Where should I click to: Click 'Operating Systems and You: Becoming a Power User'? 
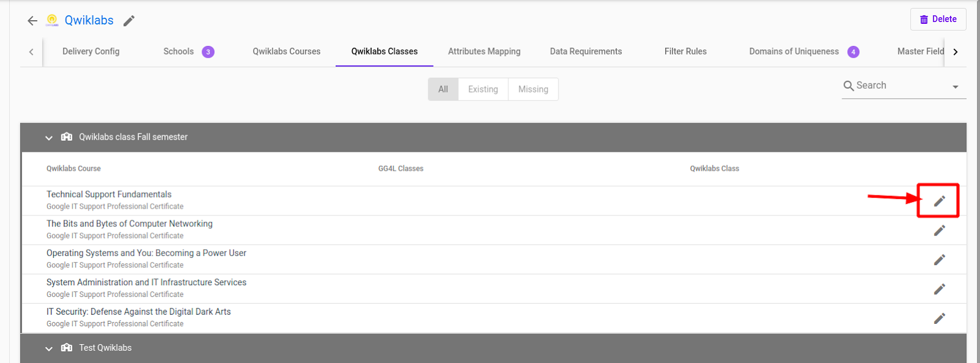click(146, 253)
